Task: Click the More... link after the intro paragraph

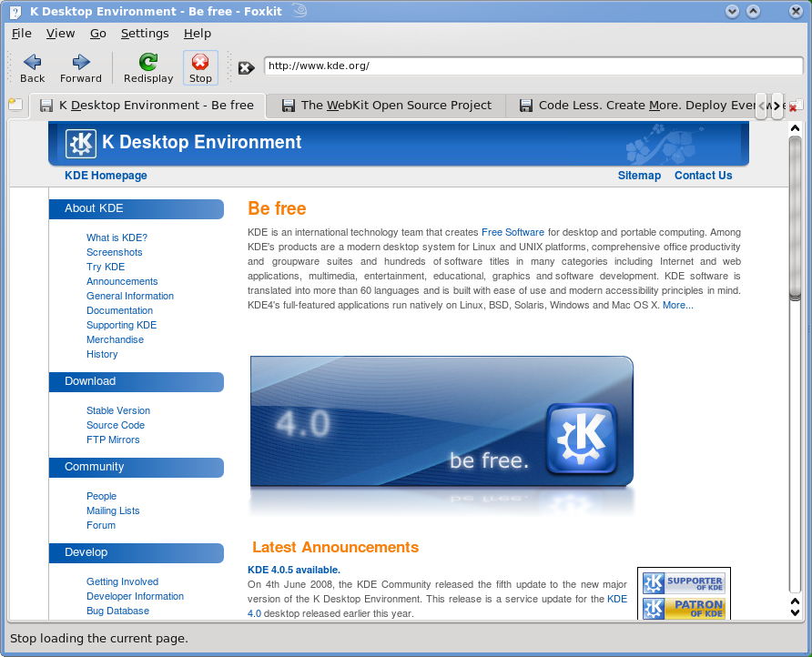Action: pyautogui.click(x=678, y=305)
